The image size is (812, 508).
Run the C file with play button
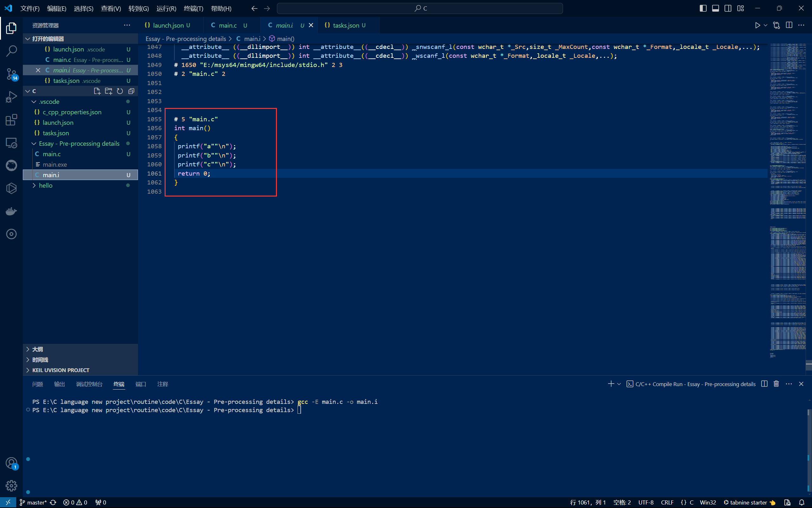pos(758,25)
